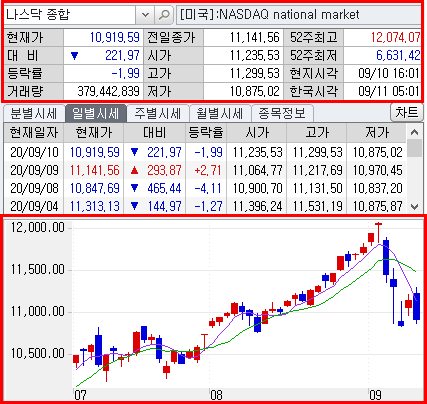The width and height of the screenshot is (427, 404).
Task: Click the 전일종가 value 11,141.56 in summary
Action: tap(255, 37)
